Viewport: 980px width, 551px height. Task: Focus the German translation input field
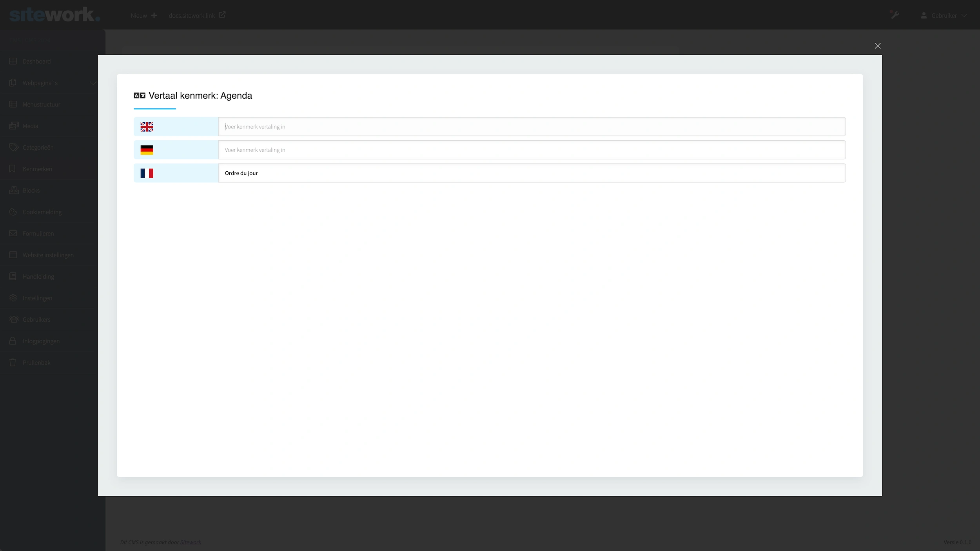531,150
